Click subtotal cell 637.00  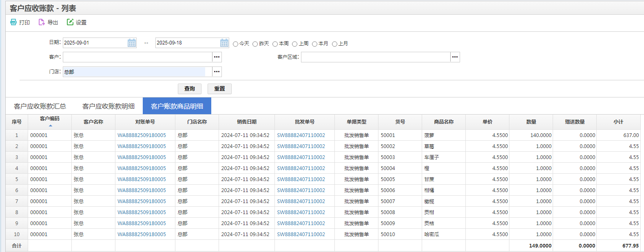(618, 135)
